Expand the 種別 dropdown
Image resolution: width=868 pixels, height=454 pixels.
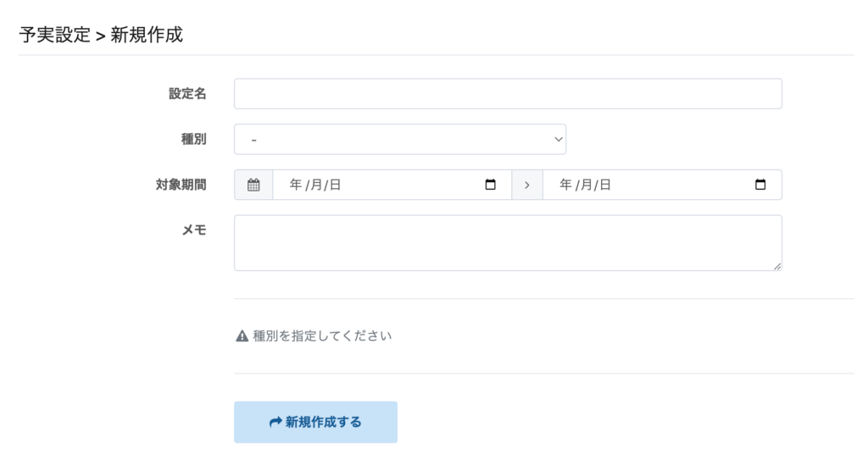[x=400, y=139]
